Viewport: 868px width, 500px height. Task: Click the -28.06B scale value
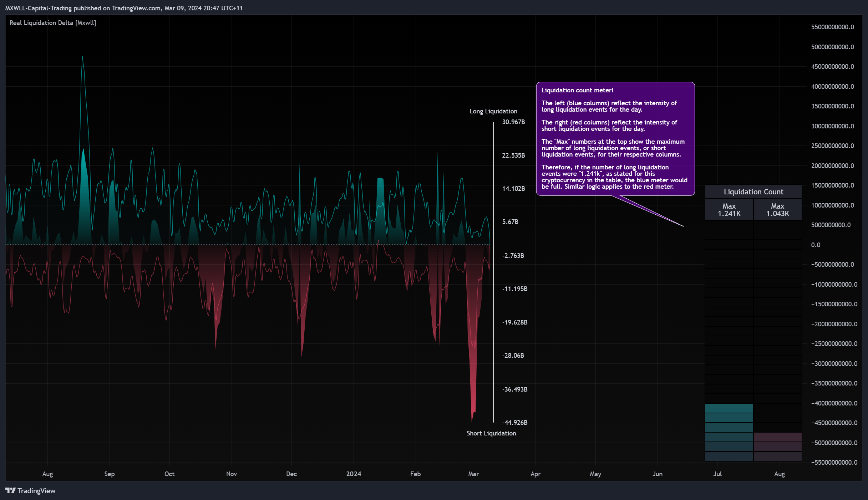[x=513, y=356]
